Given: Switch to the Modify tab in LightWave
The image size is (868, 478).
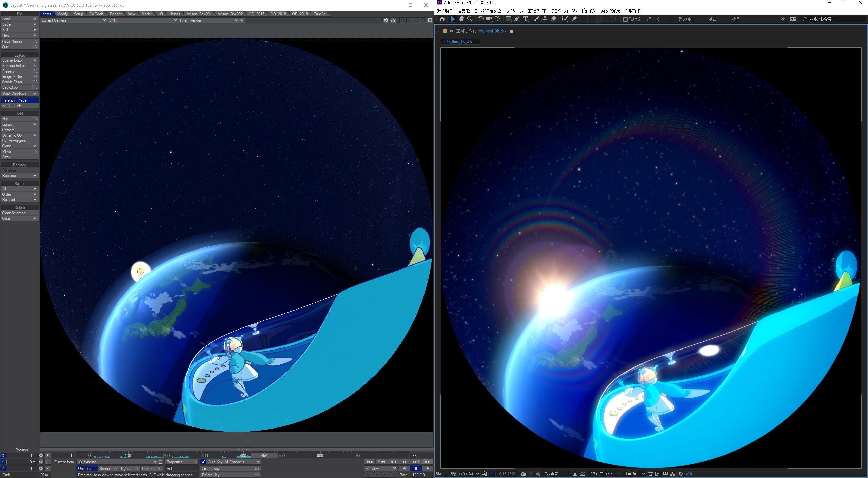Looking at the screenshot, I should 62,14.
